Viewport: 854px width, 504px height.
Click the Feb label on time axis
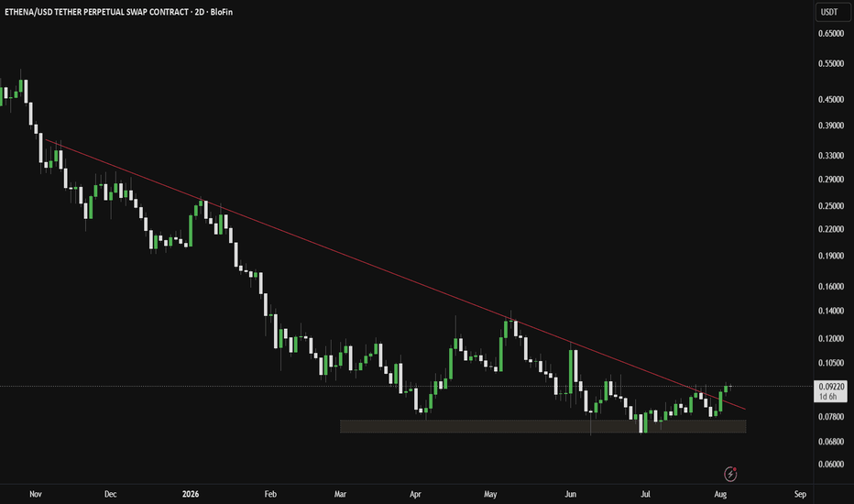(x=270, y=494)
